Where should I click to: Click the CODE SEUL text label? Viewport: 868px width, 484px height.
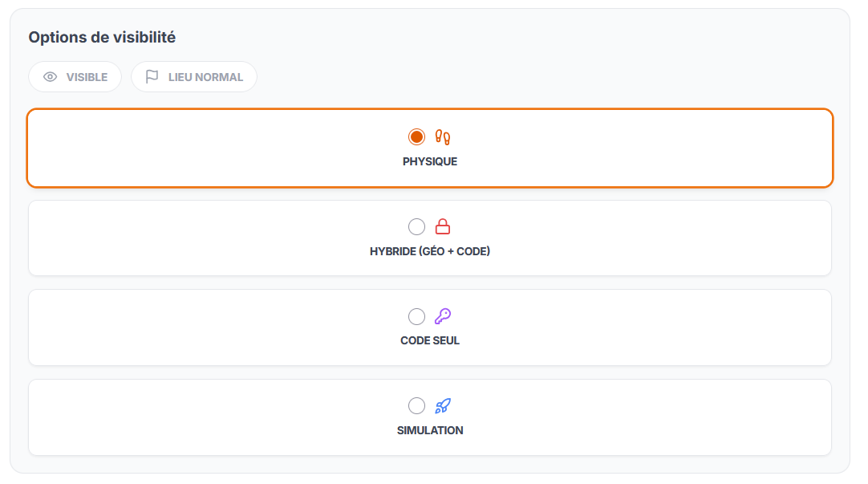tap(430, 340)
